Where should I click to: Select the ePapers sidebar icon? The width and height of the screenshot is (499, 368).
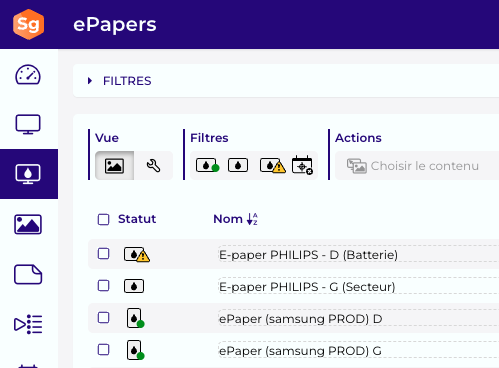28,174
